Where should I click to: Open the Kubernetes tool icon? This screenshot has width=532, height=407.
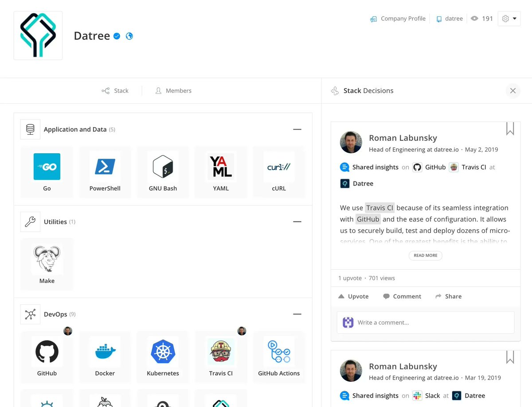[x=163, y=352]
